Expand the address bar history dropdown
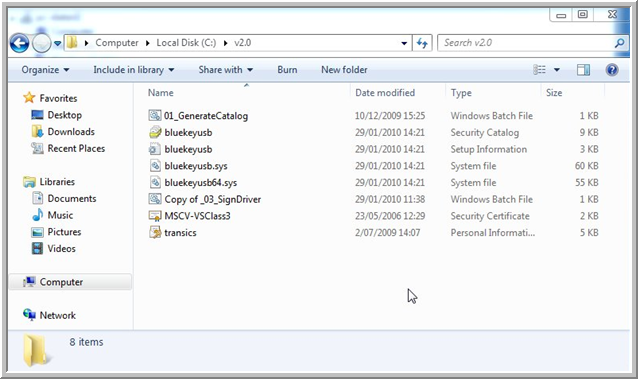The height and width of the screenshot is (379, 638). click(404, 43)
